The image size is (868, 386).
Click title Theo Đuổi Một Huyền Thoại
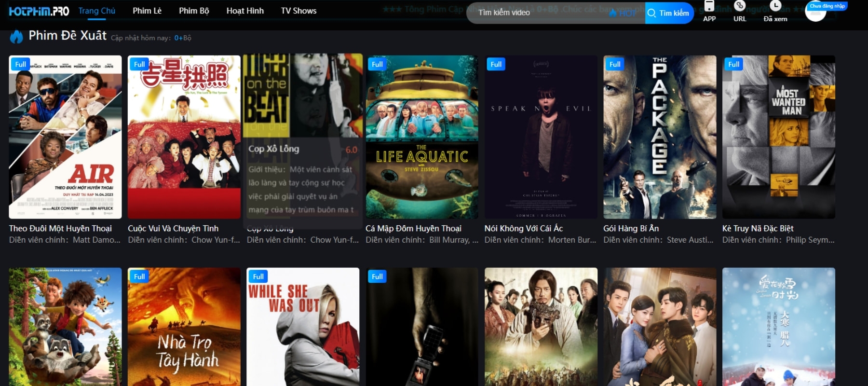(60, 228)
